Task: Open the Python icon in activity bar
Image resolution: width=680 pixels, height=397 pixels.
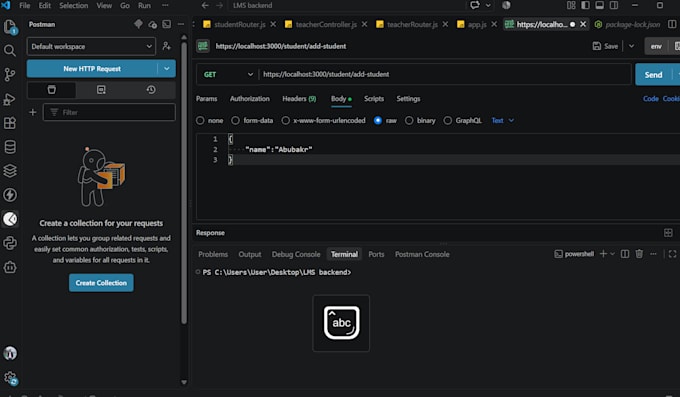Action: [10, 243]
